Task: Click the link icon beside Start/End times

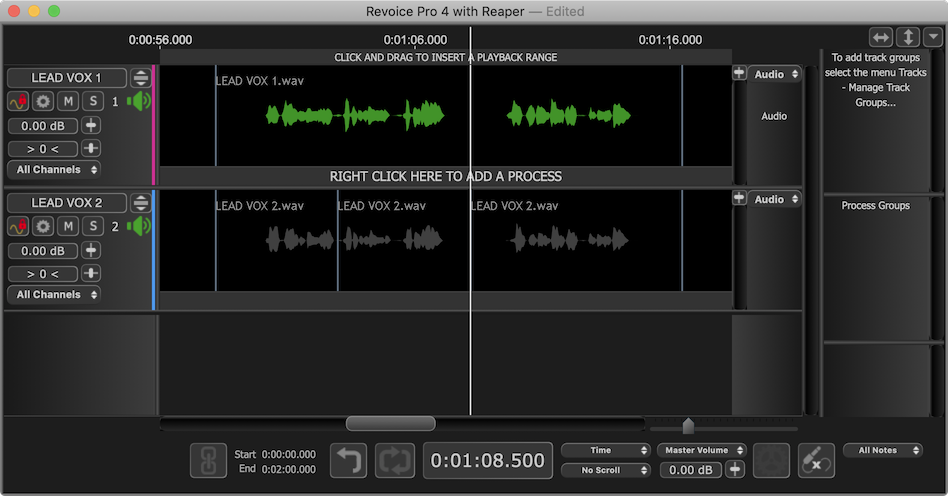Action: coord(208,461)
